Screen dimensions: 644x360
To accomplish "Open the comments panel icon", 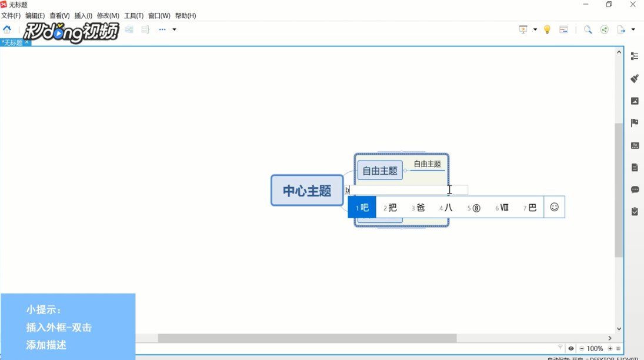I will 635,189.
